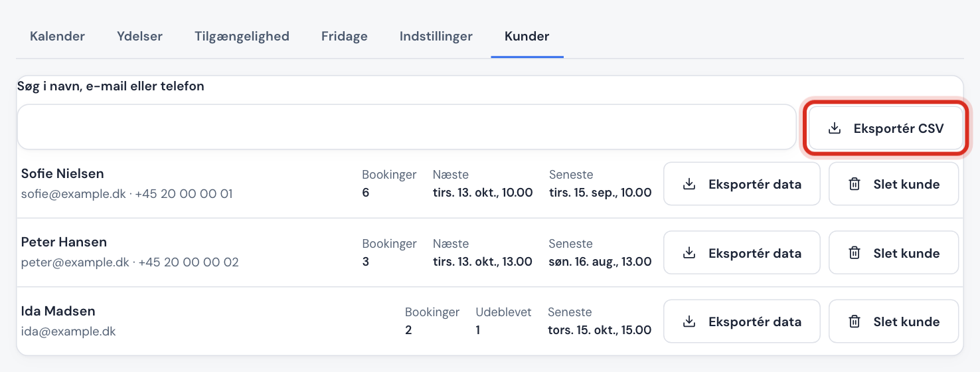This screenshot has width=980, height=372.
Task: Click latest booking 'søn. 16. aug., 13.00'
Action: (x=600, y=262)
